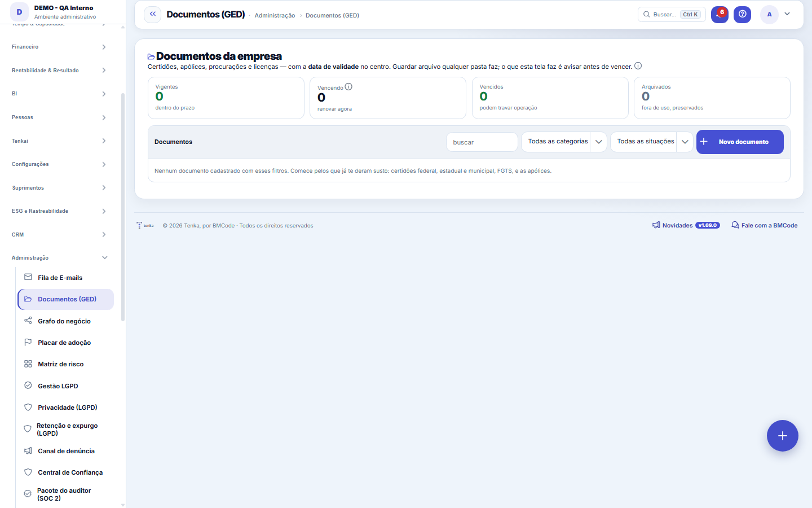Open Todas as situações dropdown
Image resolution: width=812 pixels, height=508 pixels.
point(652,142)
